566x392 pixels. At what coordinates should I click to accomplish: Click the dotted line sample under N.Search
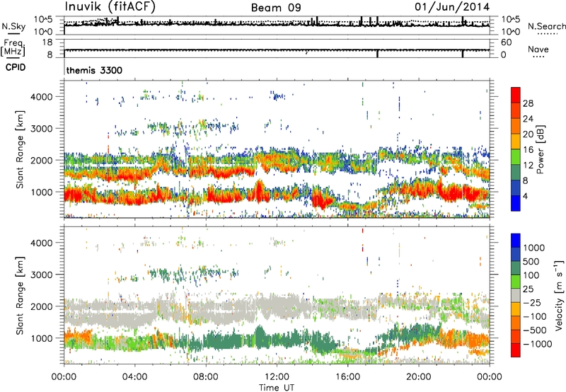click(548, 34)
